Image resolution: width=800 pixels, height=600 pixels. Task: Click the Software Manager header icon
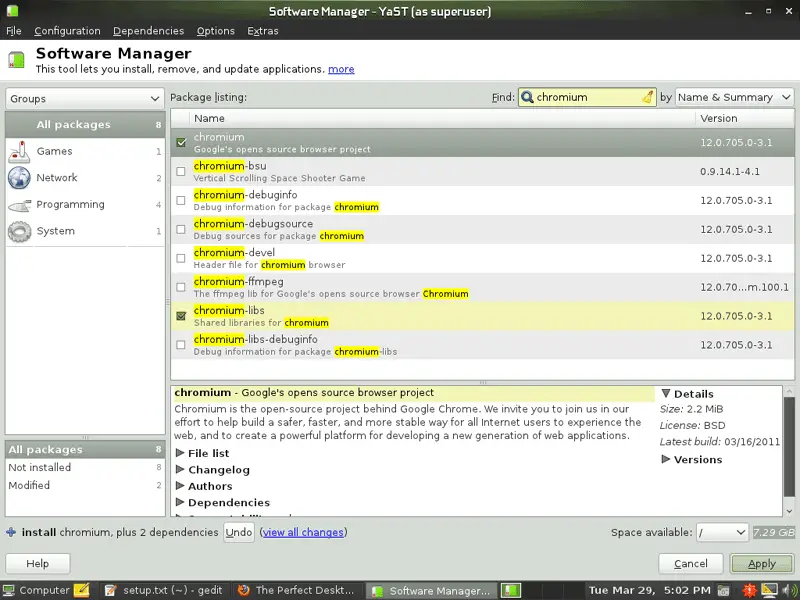pos(16,60)
